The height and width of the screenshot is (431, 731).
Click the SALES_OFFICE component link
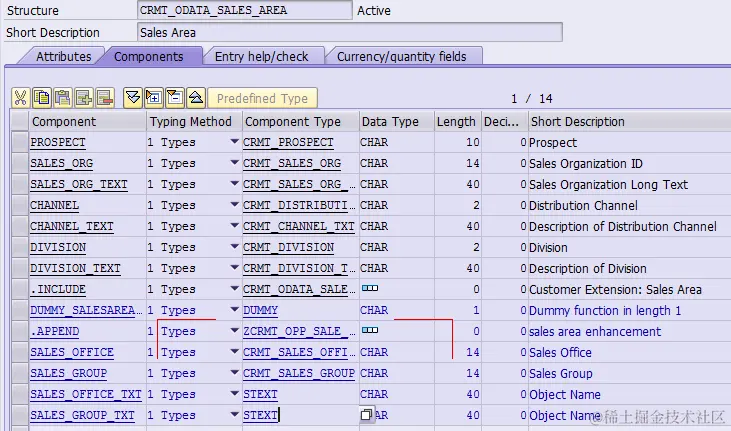pyautogui.click(x=72, y=352)
